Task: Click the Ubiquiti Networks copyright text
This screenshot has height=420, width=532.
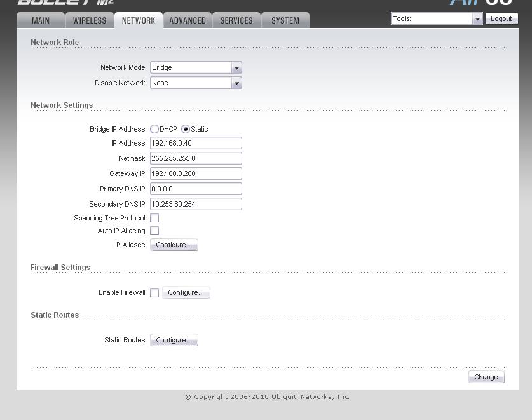Action: [x=268, y=397]
